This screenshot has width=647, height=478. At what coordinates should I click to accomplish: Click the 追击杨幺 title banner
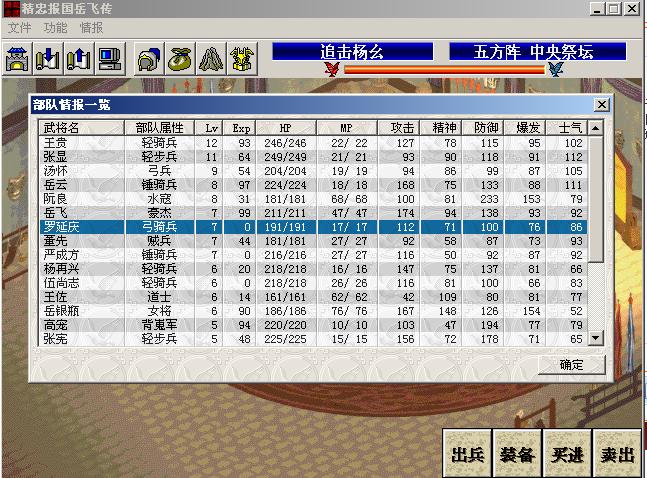pyautogui.click(x=352, y=52)
